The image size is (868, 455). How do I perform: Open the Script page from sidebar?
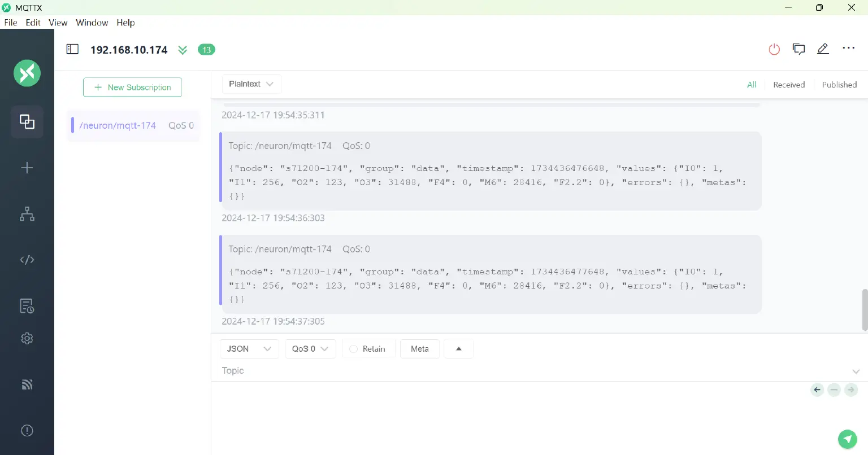(27, 260)
